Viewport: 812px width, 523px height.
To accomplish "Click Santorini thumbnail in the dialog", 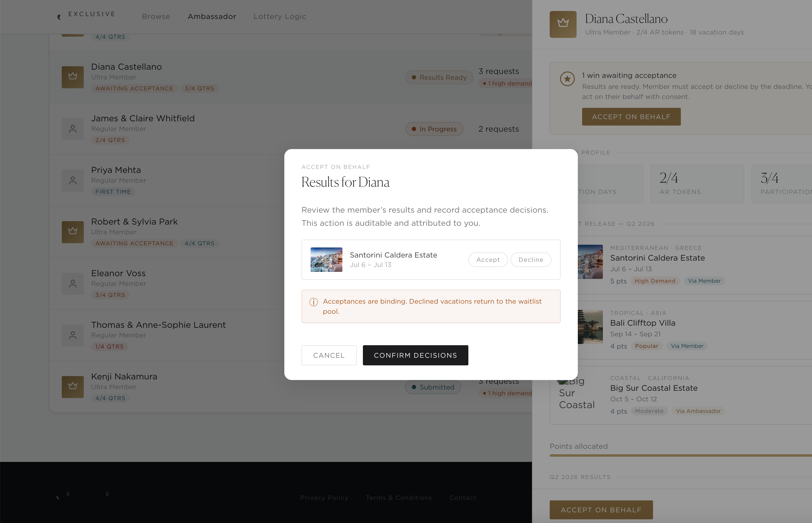I will pos(326,259).
